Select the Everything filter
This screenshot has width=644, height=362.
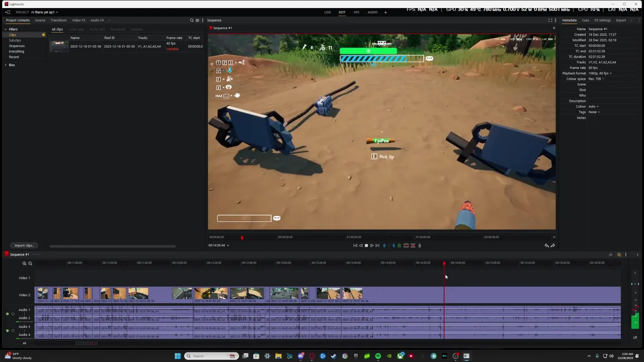[16, 51]
